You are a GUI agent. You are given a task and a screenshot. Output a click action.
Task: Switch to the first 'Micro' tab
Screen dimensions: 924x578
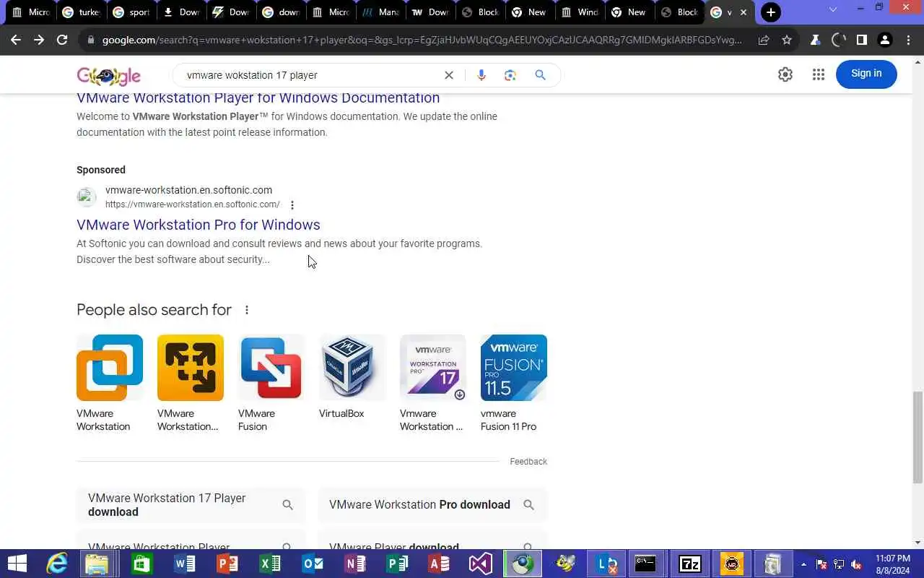[x=30, y=12]
